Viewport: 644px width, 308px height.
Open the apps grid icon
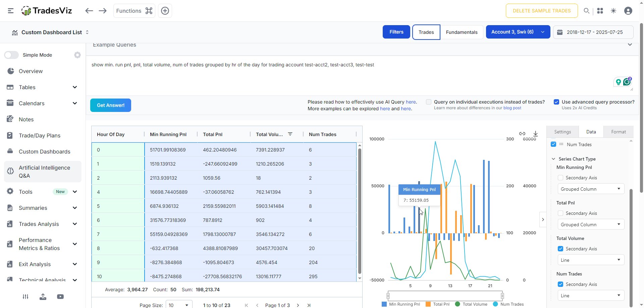(600, 11)
